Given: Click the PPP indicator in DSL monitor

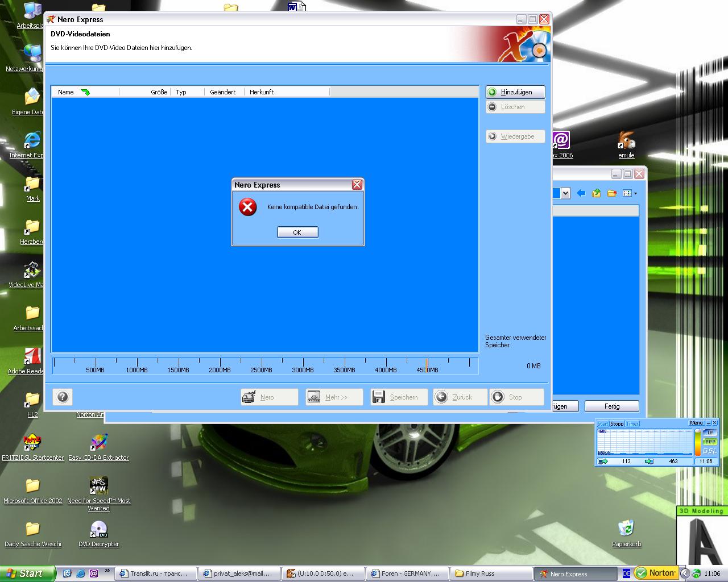Looking at the screenshot, I should pyautogui.click(x=710, y=442).
